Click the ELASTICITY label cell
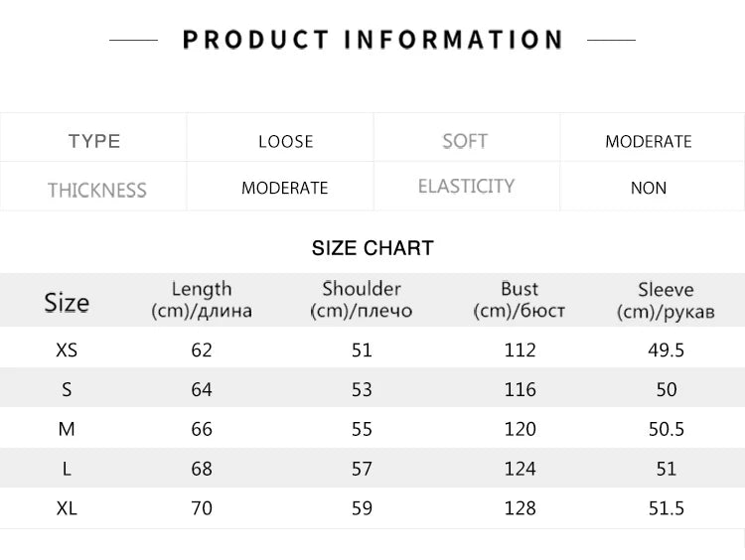 (466, 186)
